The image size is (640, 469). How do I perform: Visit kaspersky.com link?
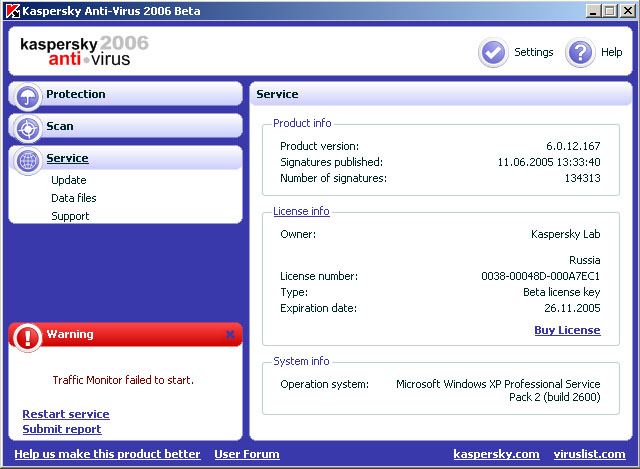pyautogui.click(x=496, y=454)
